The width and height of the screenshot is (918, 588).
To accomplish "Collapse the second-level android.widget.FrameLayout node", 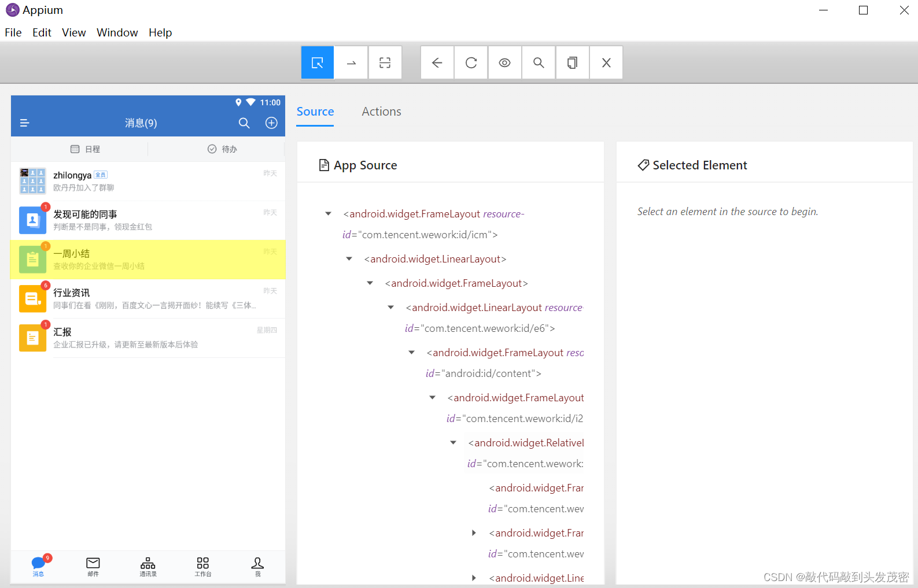I will tap(370, 283).
